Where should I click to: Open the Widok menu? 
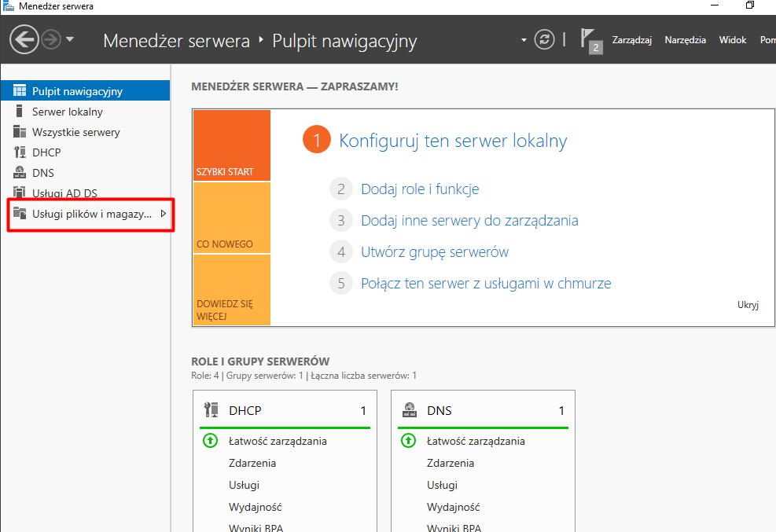[x=733, y=40]
